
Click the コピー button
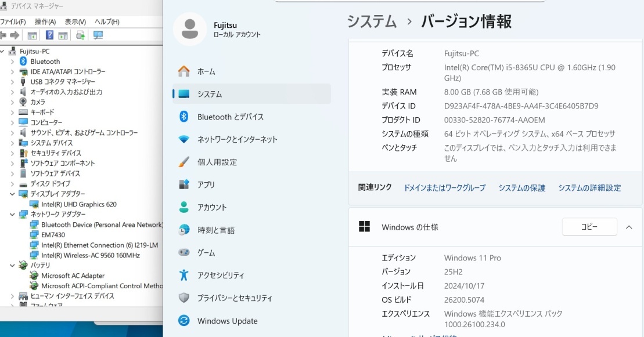click(589, 227)
